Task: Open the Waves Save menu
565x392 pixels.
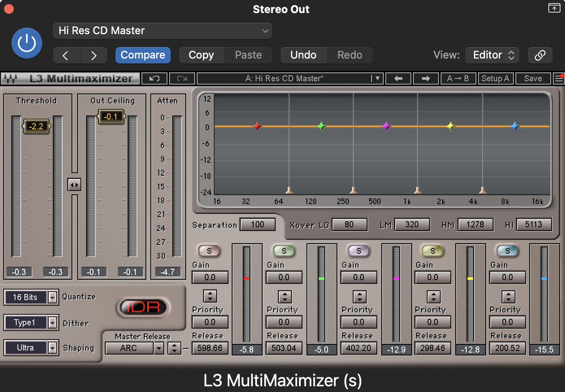Action: [533, 78]
